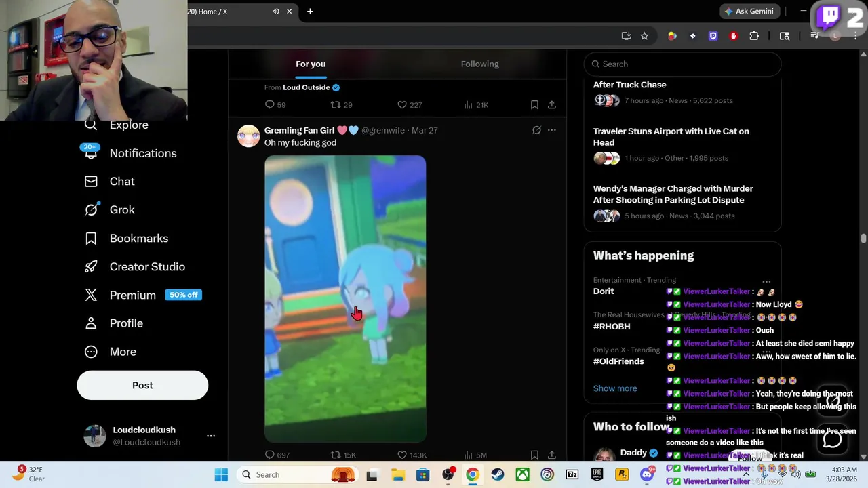868x488 pixels.
Task: Open Gremling Fan Girl profile name link
Action: (311, 130)
